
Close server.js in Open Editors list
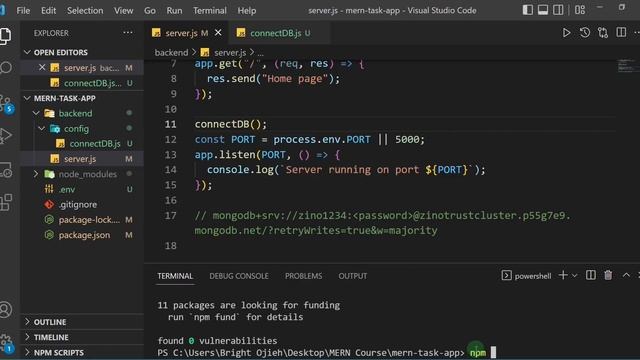(x=42, y=67)
